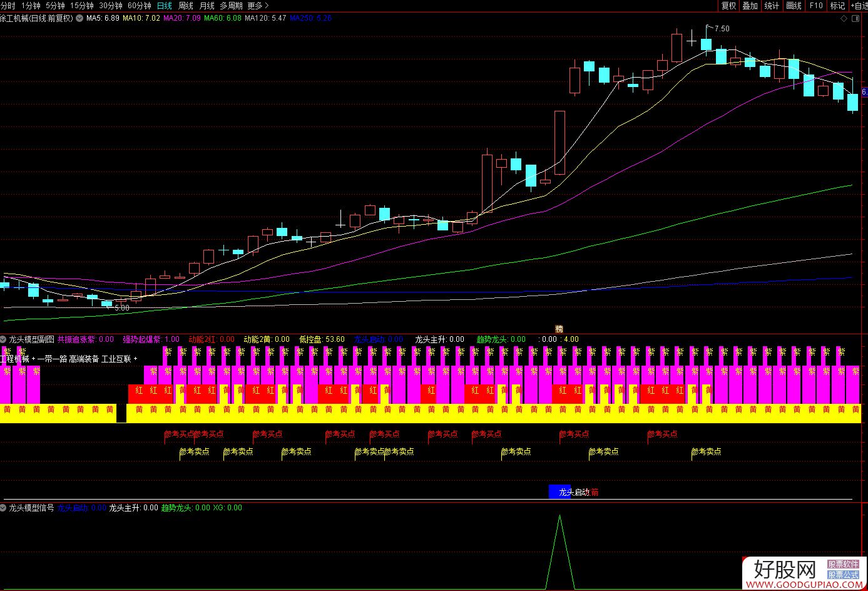This screenshot has height=591, width=868.
Task: Click the diamond icon at chart top right
Action: [844, 19]
